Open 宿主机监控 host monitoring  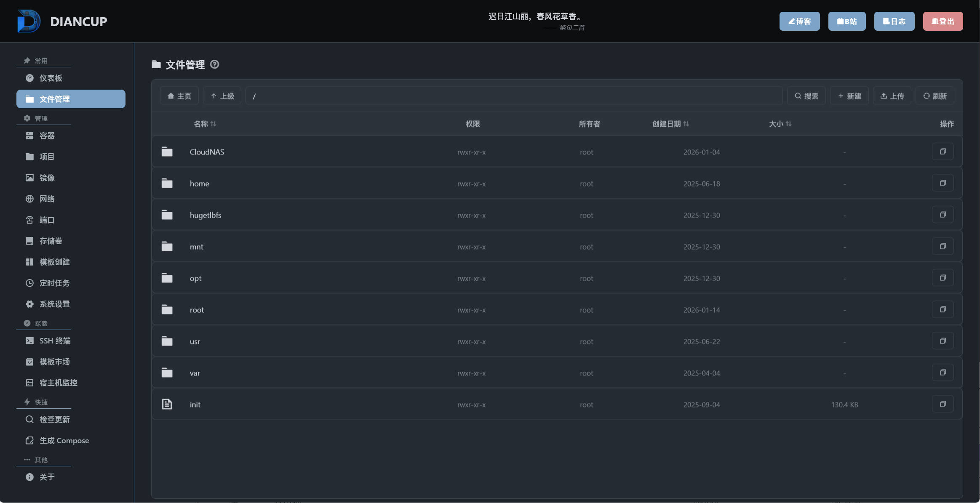coord(58,383)
